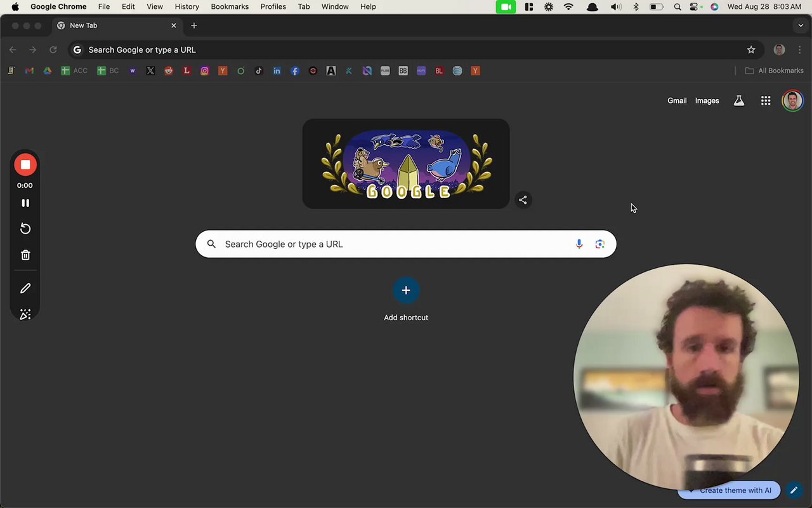Open the black A bookmark
This screenshot has width=812, height=508.
click(x=331, y=71)
